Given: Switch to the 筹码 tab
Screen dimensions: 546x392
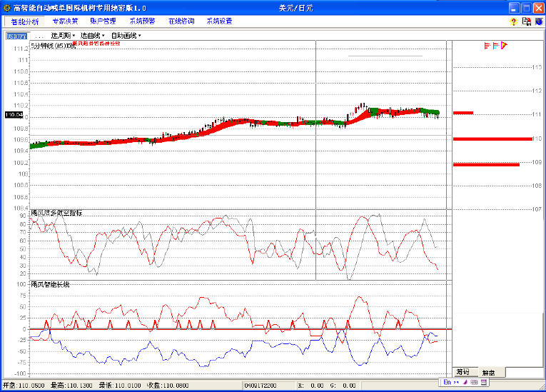Looking at the screenshot, I should click(463, 372).
